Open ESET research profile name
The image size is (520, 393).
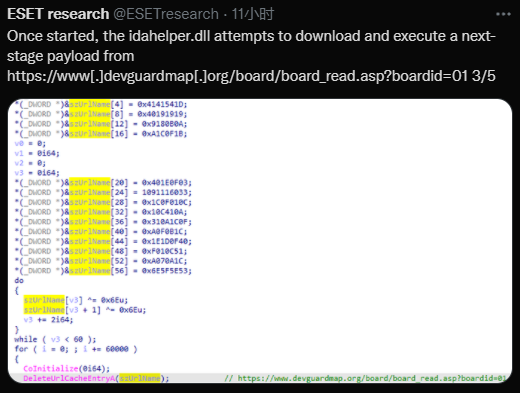58,14
